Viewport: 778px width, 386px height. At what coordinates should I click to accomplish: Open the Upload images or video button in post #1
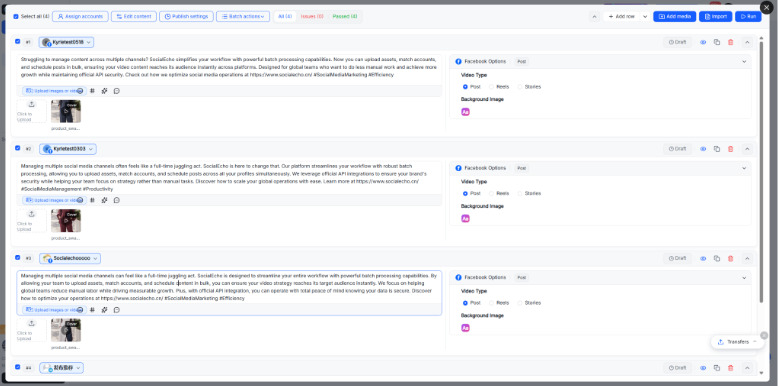(x=54, y=91)
